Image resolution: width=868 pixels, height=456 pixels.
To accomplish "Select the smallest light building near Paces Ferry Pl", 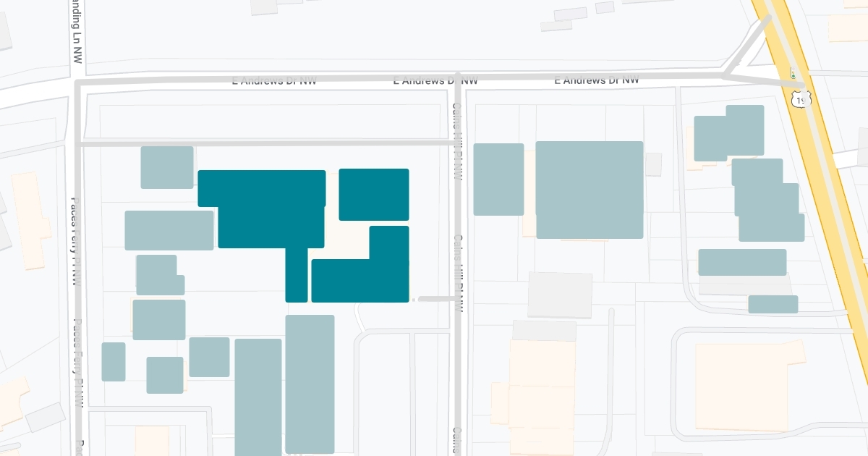I will coord(114,361).
